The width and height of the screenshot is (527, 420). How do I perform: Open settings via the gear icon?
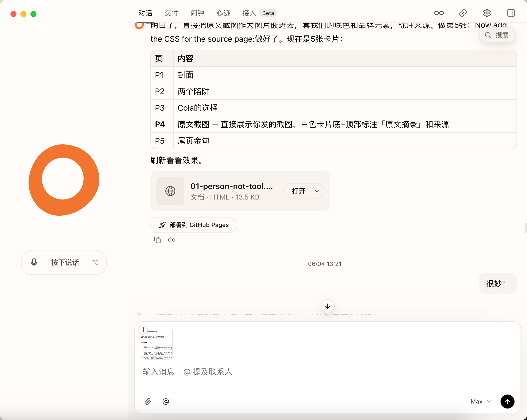[487, 13]
